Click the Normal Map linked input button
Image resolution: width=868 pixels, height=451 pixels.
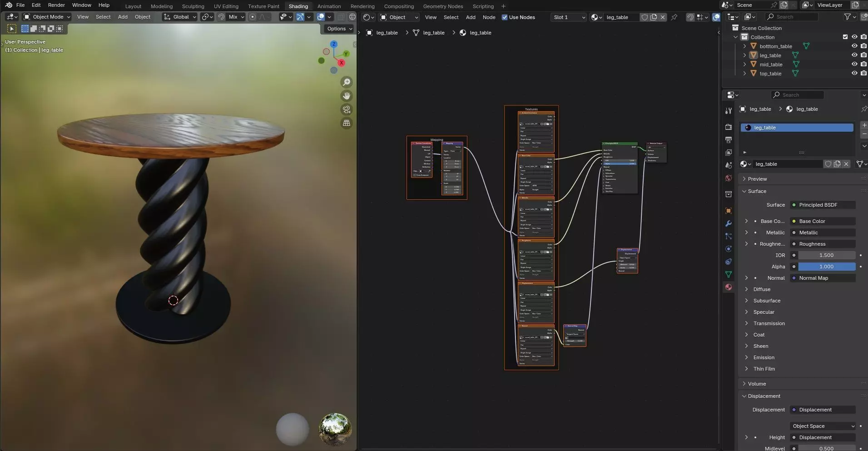coord(823,278)
